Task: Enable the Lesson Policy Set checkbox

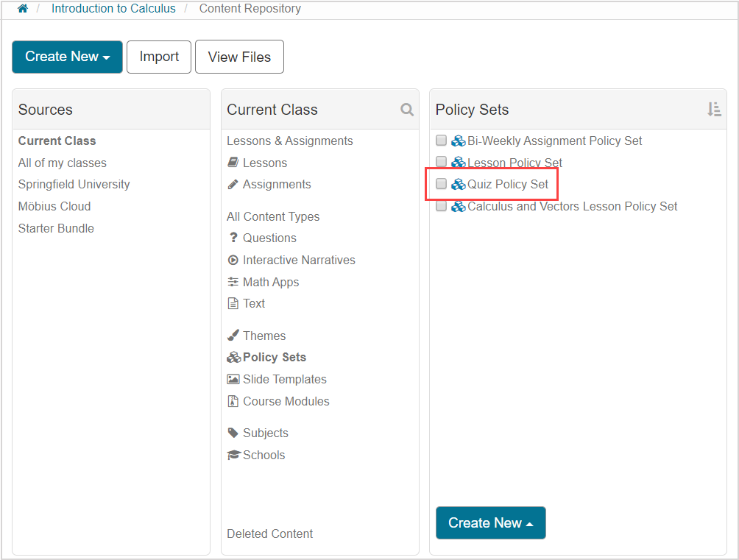Action: (x=441, y=162)
